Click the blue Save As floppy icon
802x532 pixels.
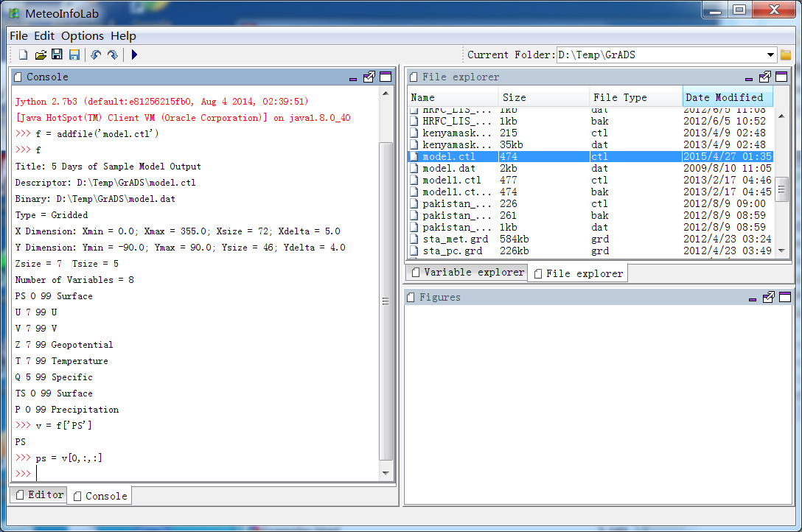(74, 55)
